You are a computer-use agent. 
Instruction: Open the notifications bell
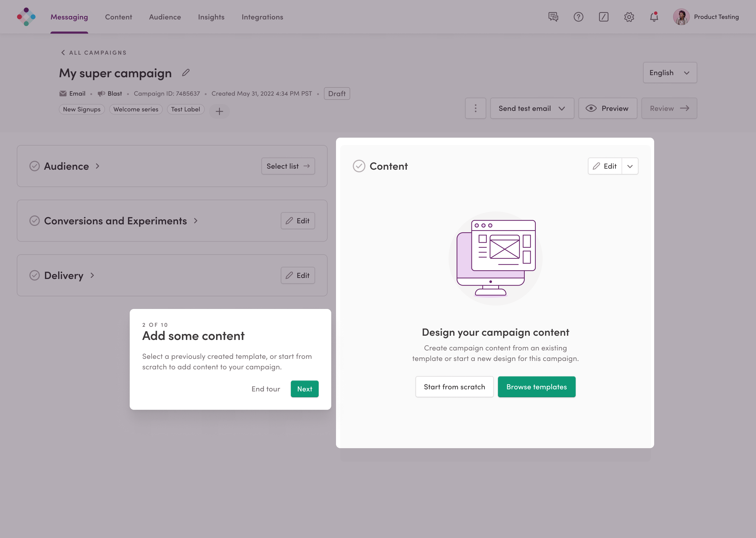point(654,17)
